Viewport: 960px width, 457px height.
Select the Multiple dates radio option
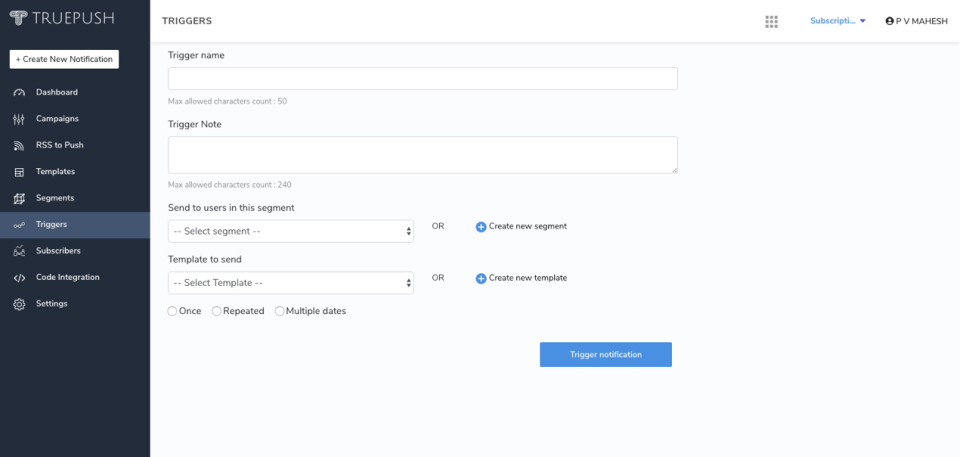[x=279, y=311]
